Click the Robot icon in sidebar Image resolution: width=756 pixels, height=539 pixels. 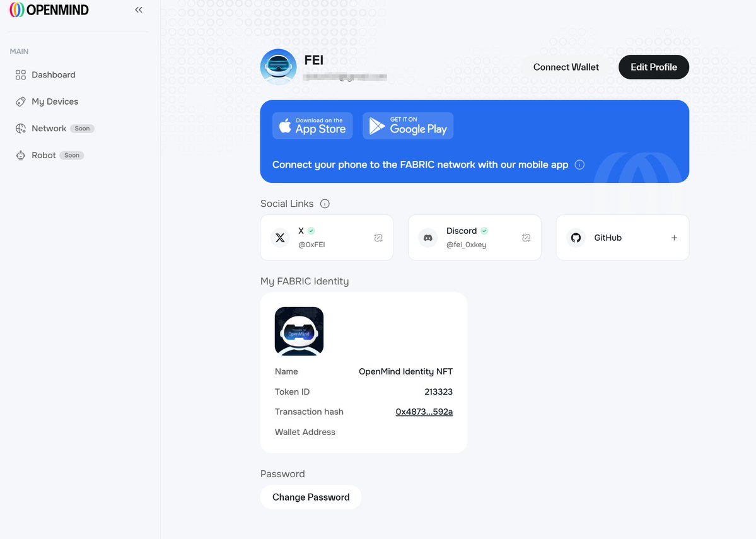click(x=21, y=155)
